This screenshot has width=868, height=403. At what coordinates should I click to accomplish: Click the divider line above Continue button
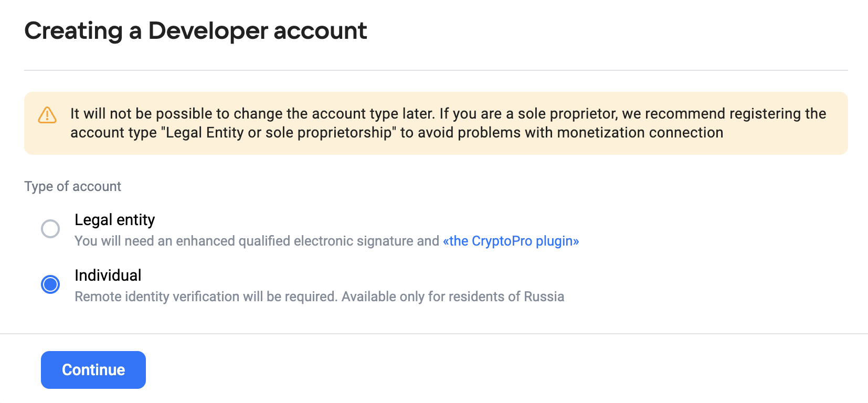(x=434, y=334)
